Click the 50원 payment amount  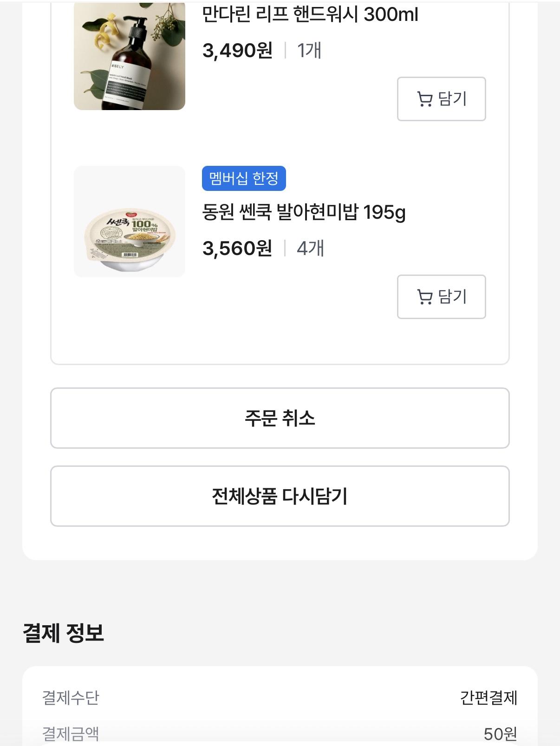coord(500,733)
